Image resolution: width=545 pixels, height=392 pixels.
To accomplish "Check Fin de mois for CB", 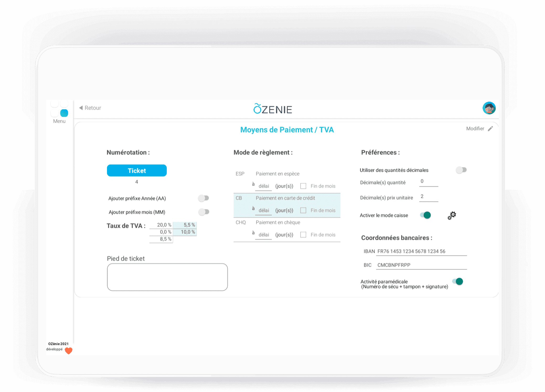I will point(303,210).
